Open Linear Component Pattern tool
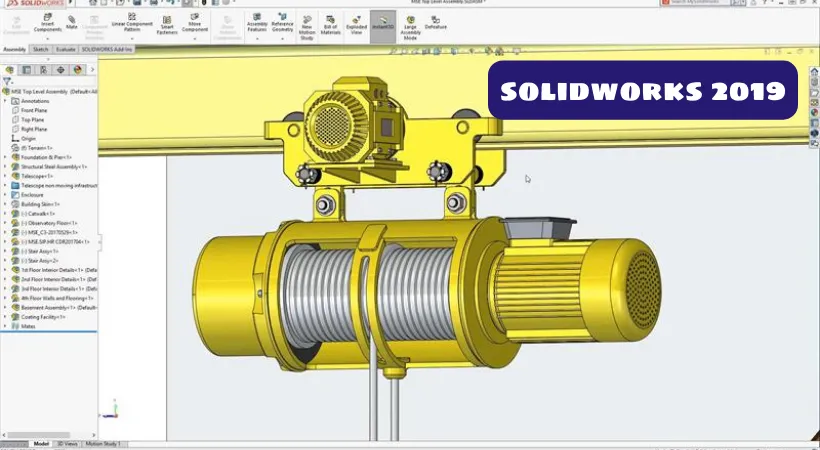 click(132, 23)
